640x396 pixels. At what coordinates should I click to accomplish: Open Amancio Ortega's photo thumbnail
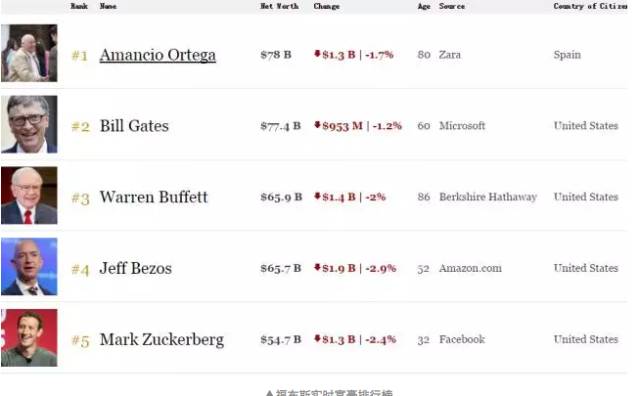tap(29, 53)
